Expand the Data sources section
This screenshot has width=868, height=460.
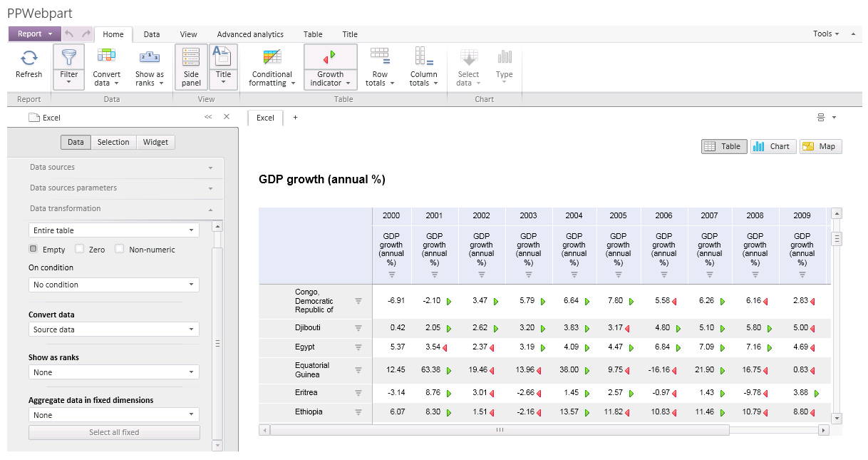pos(121,167)
